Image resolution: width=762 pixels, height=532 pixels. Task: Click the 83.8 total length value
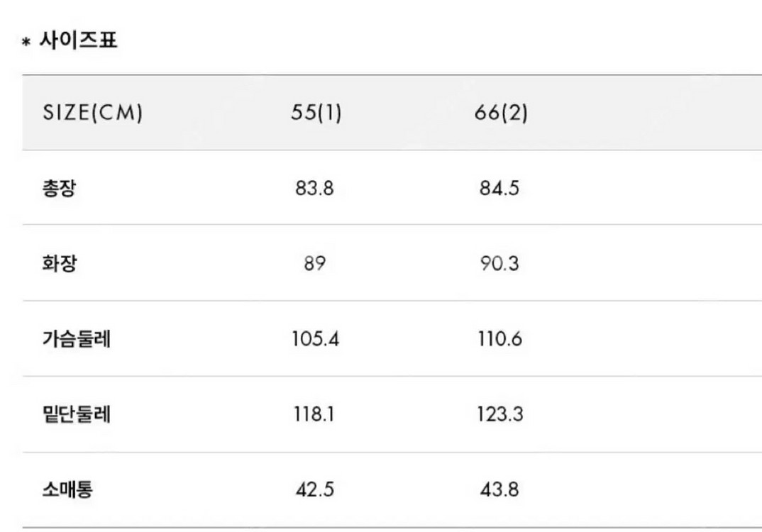tap(315, 189)
